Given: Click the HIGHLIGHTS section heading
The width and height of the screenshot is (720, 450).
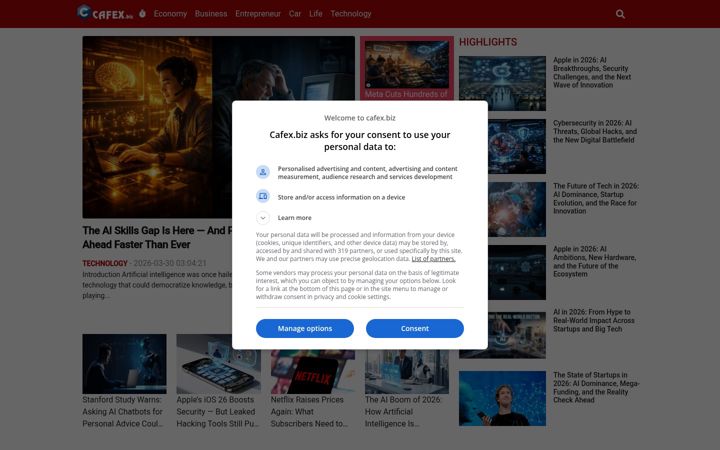Looking at the screenshot, I should pyautogui.click(x=488, y=42).
